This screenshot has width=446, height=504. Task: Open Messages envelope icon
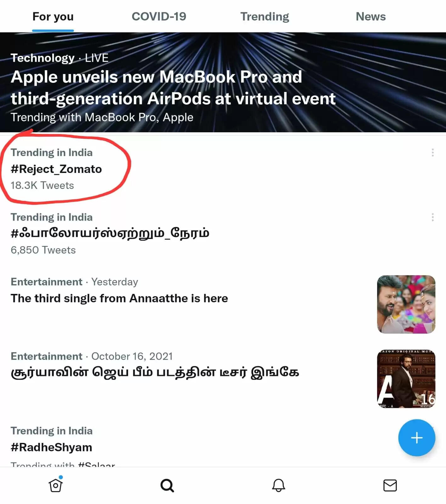390,485
